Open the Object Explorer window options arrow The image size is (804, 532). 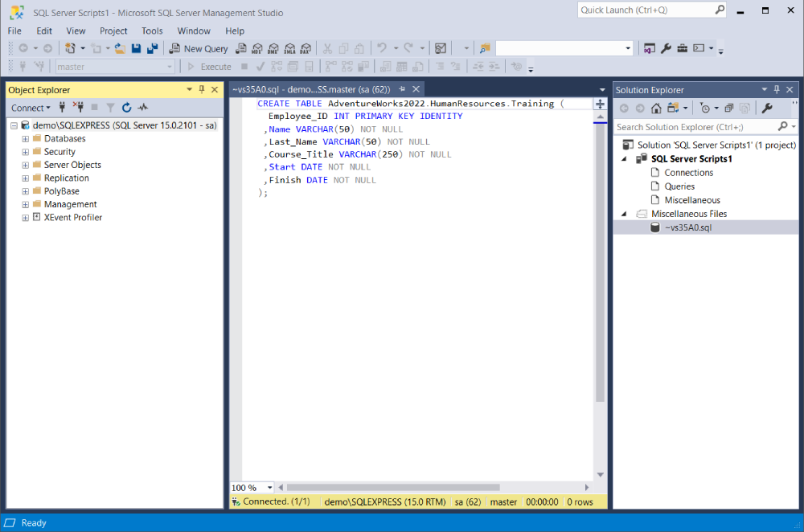189,90
